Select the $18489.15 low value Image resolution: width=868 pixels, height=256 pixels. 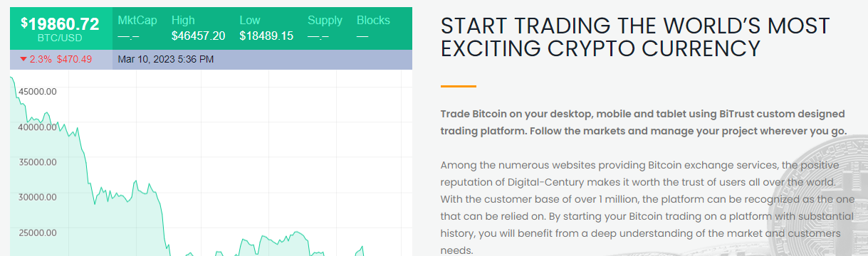(266, 36)
